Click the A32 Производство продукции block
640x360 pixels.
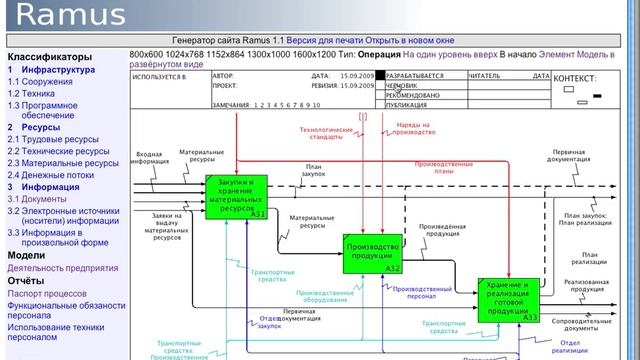tap(373, 253)
